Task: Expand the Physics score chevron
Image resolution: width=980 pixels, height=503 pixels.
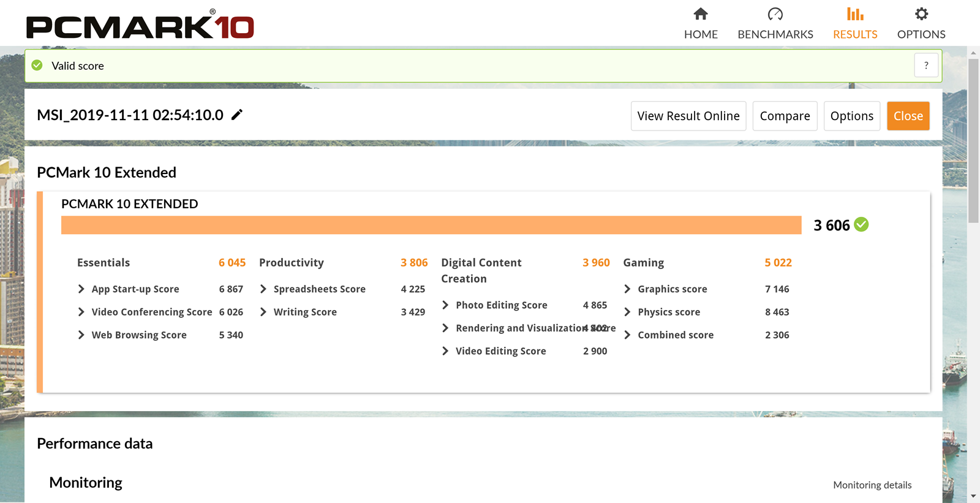Action: pyautogui.click(x=627, y=312)
